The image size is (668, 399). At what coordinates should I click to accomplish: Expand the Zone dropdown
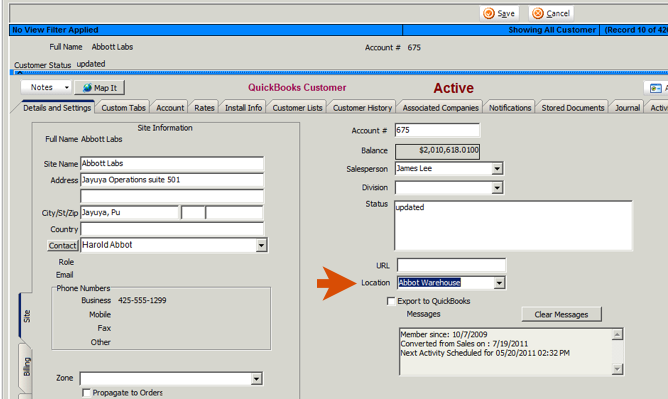pos(256,379)
